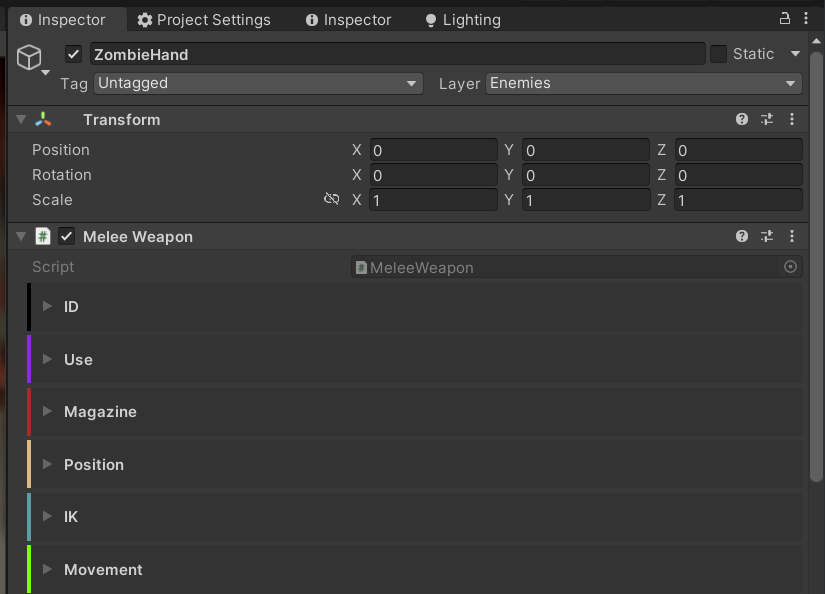The width and height of the screenshot is (825, 594).
Task: Open the Lighting tab
Action: click(x=462, y=20)
